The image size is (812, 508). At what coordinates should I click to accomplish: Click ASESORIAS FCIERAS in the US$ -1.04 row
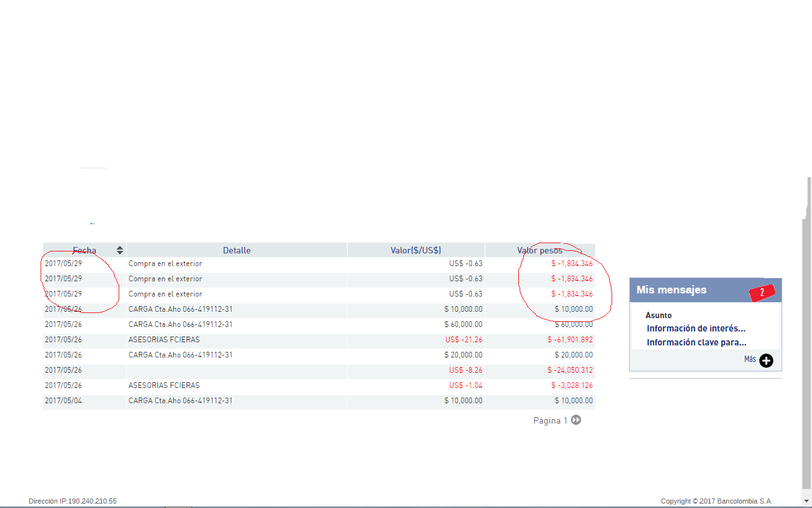click(x=164, y=385)
